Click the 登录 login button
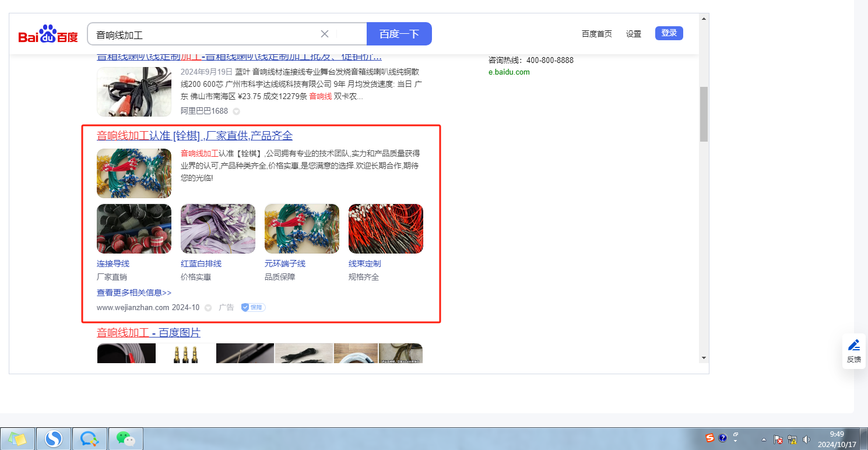This screenshot has width=868, height=450. 669,33
